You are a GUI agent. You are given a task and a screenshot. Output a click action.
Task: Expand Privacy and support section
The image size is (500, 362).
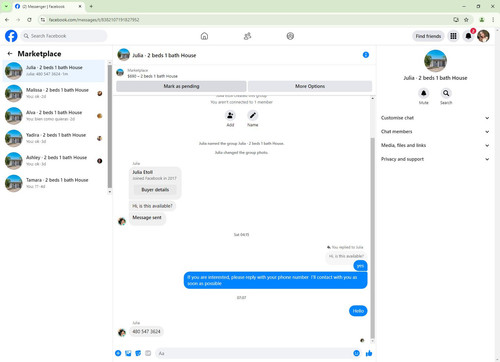coord(435,159)
